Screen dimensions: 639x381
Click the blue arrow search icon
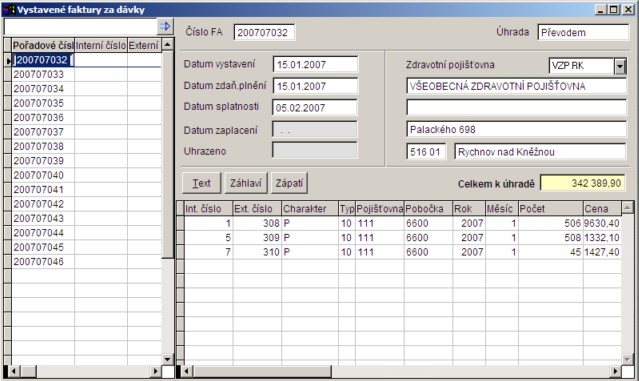click(165, 26)
